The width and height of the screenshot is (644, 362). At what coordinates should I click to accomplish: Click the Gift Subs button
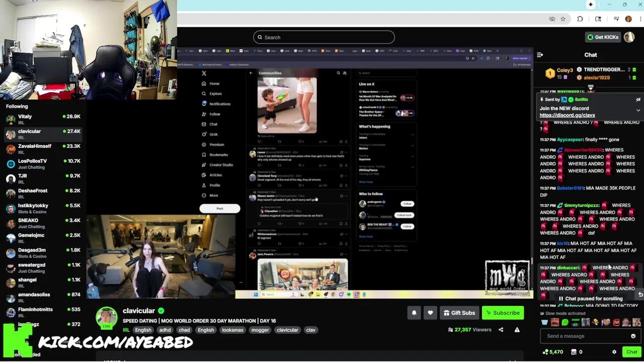click(459, 313)
